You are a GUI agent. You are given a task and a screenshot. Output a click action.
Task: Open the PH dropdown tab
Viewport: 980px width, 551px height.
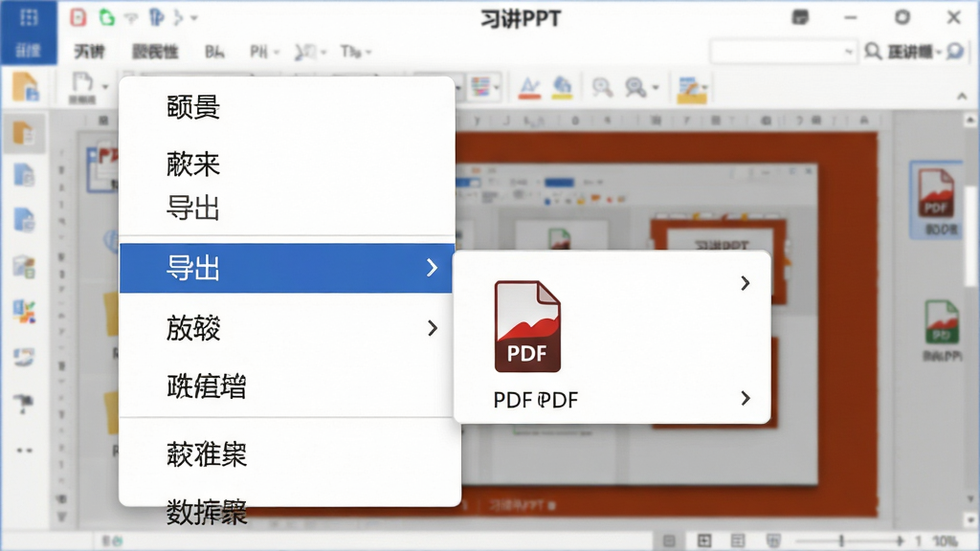pos(264,52)
